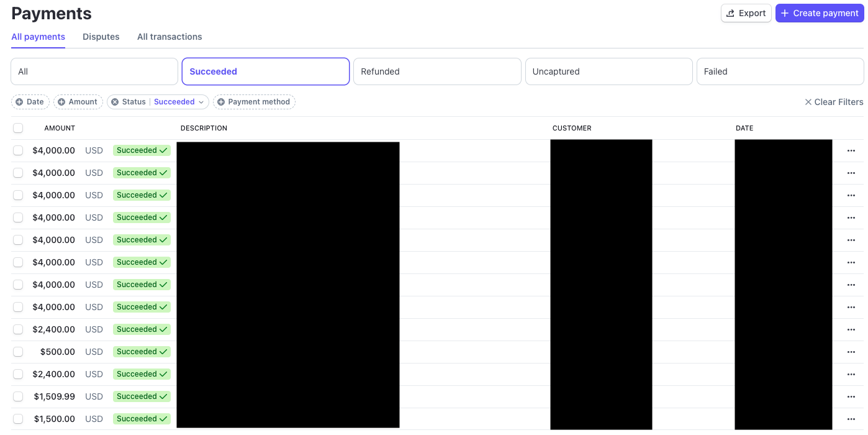Screen dimensions: 868x435
Task: Switch to the Disputes tab
Action: coord(101,37)
